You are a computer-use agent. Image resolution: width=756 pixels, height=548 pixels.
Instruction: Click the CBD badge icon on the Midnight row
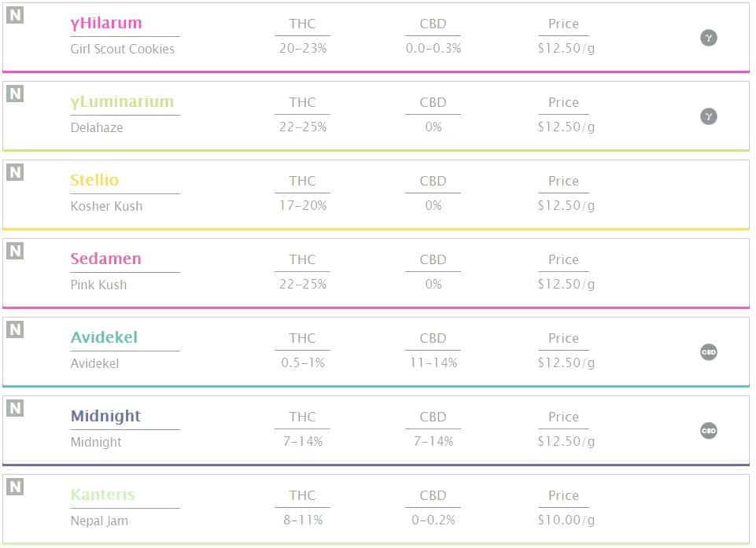[x=709, y=431]
